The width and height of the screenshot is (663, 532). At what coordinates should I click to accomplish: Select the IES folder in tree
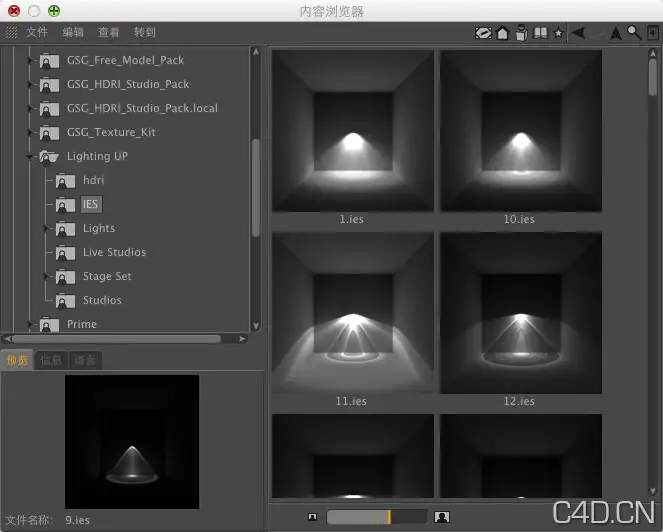[90, 205]
